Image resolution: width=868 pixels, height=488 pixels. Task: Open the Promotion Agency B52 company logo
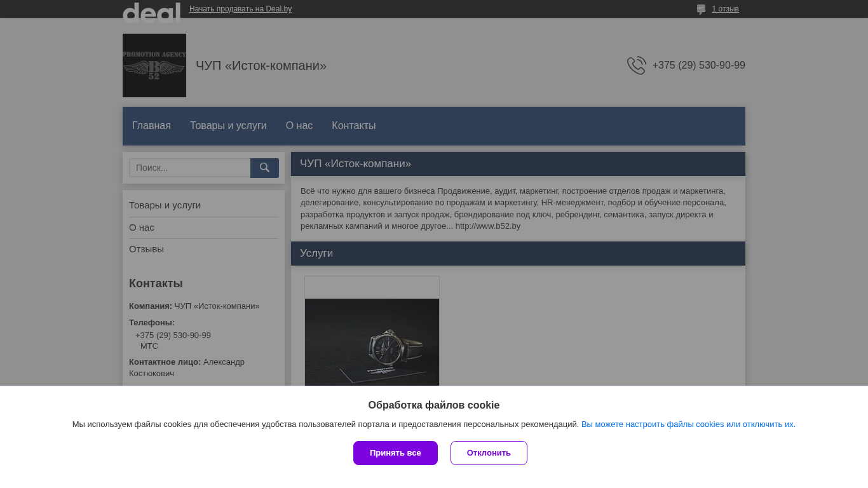tap(154, 65)
